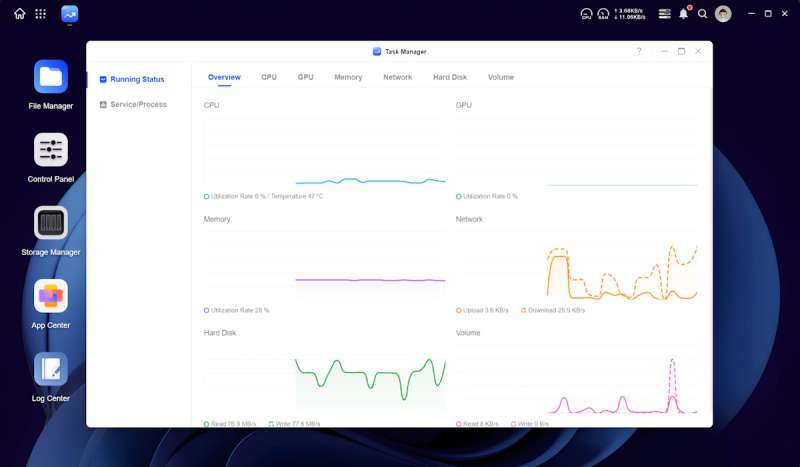Click the Task Manager title text

tap(406, 52)
